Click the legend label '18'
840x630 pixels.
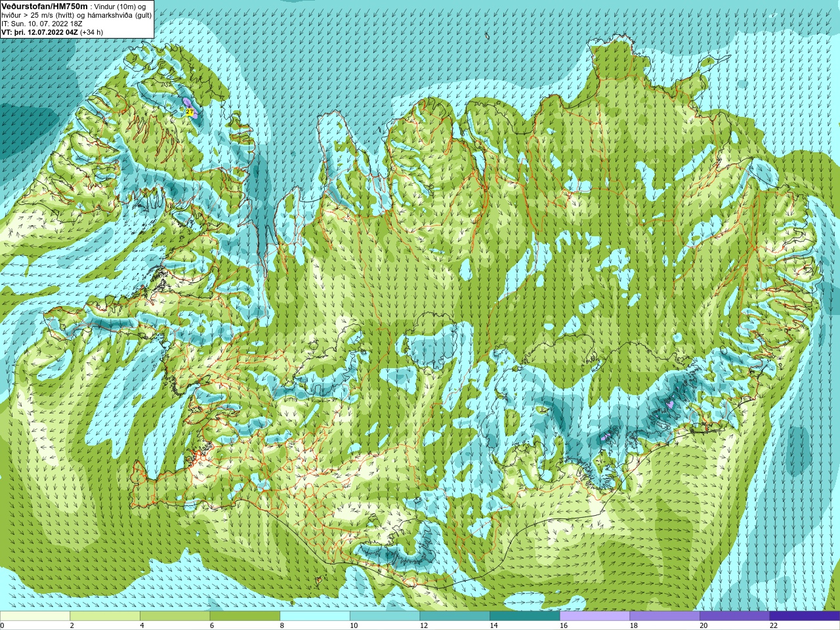coord(633,625)
